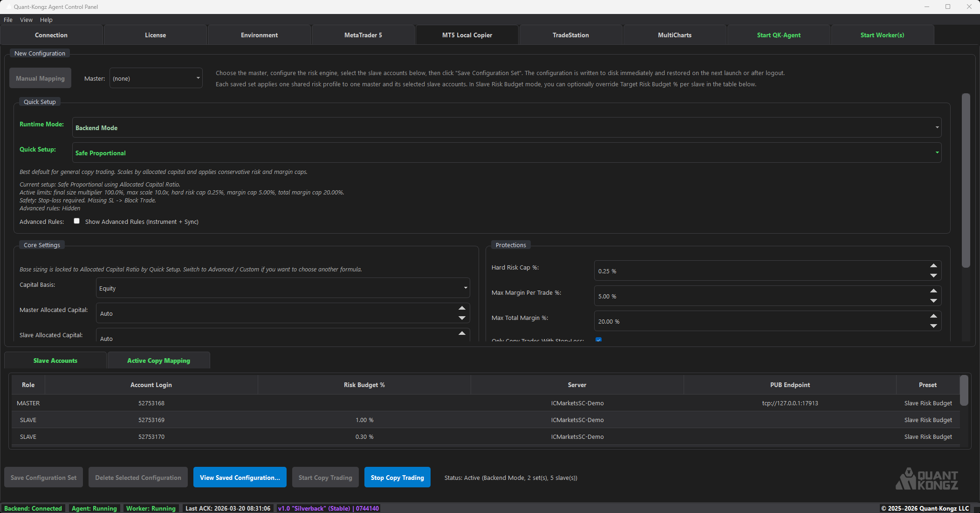The image size is (980, 513).
Task: Open the Capital Basis dropdown
Action: coord(282,288)
